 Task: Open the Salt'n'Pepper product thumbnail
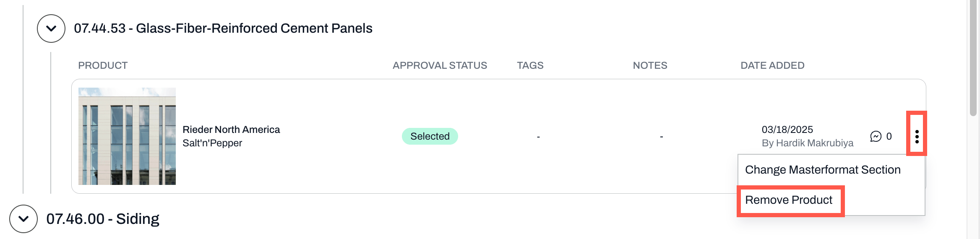(127, 136)
